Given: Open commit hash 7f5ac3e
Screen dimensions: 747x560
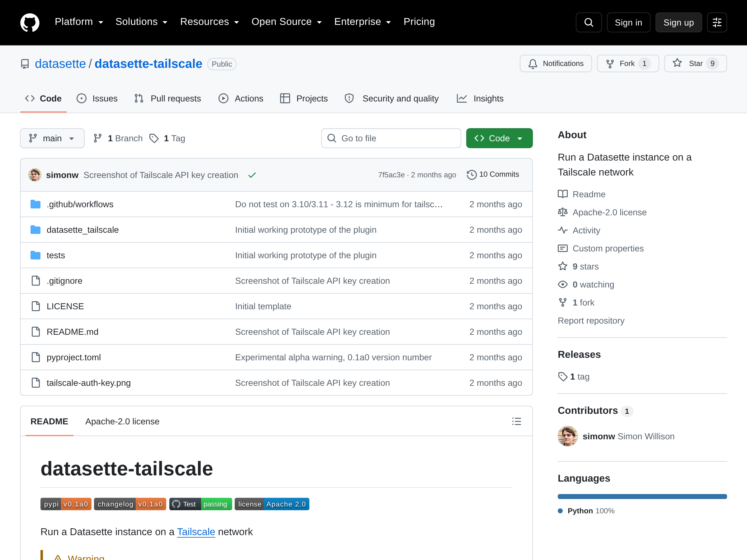Looking at the screenshot, I should tap(391, 175).
